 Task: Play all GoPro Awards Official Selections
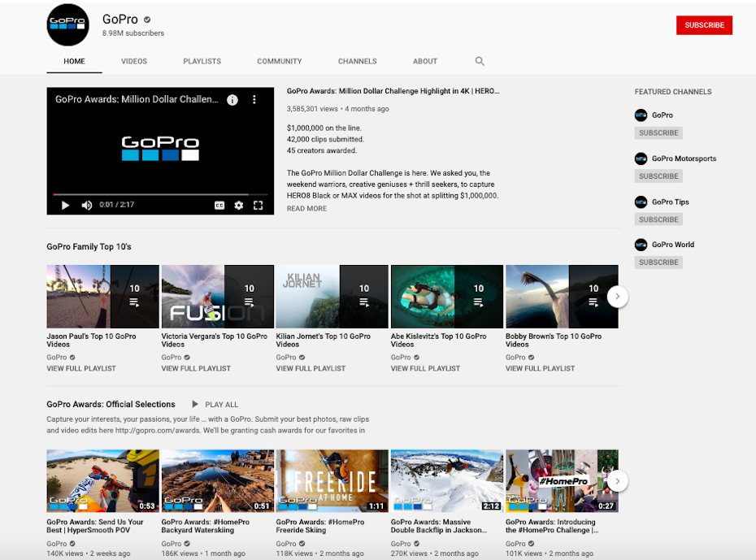(215, 404)
